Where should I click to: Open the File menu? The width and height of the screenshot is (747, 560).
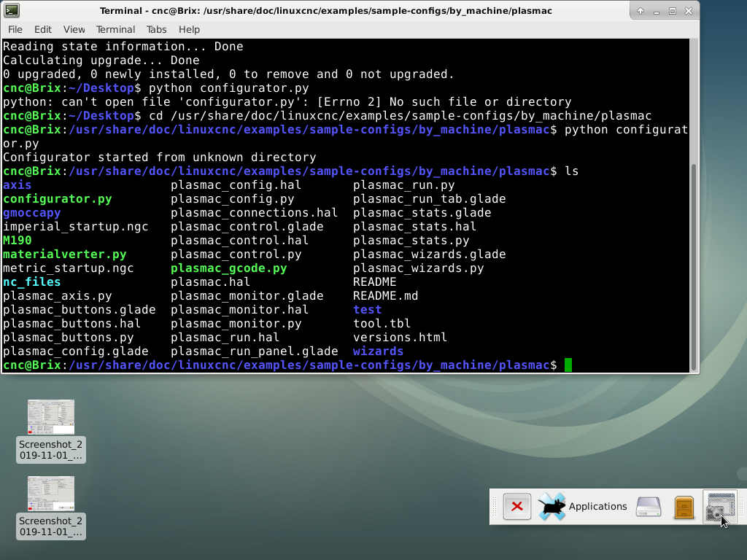pyautogui.click(x=15, y=29)
